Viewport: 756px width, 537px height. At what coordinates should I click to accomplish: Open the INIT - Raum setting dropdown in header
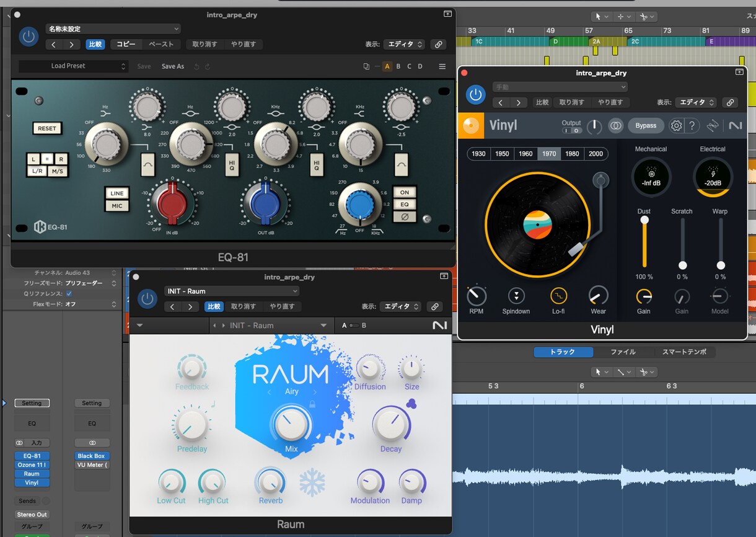[232, 291]
